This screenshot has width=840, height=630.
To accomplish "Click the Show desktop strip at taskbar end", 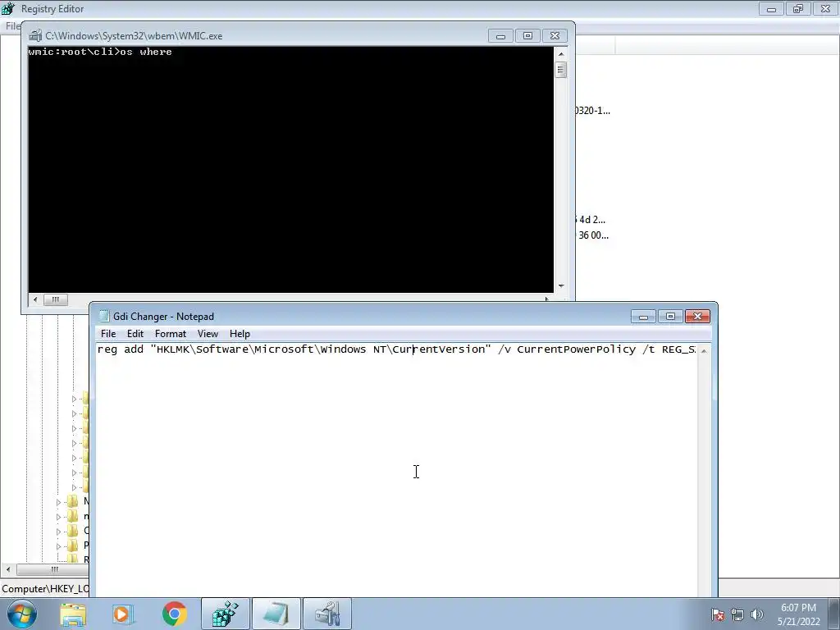I will pos(834,614).
